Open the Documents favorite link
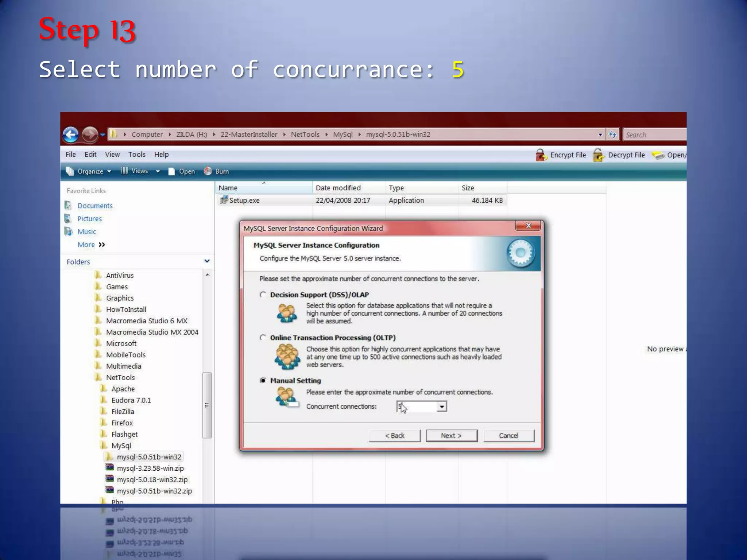This screenshot has width=747, height=560. 95,206
